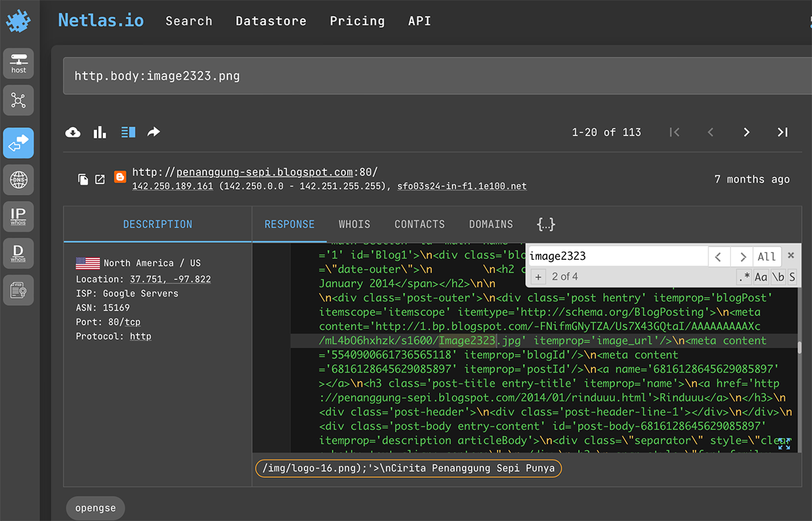Jump to last results page
The height and width of the screenshot is (521, 812).
pyautogui.click(x=782, y=132)
